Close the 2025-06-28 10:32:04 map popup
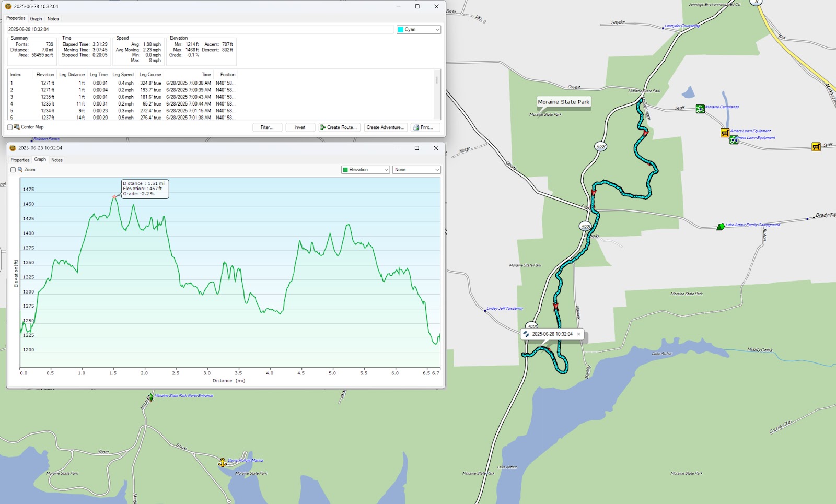 [x=578, y=334]
